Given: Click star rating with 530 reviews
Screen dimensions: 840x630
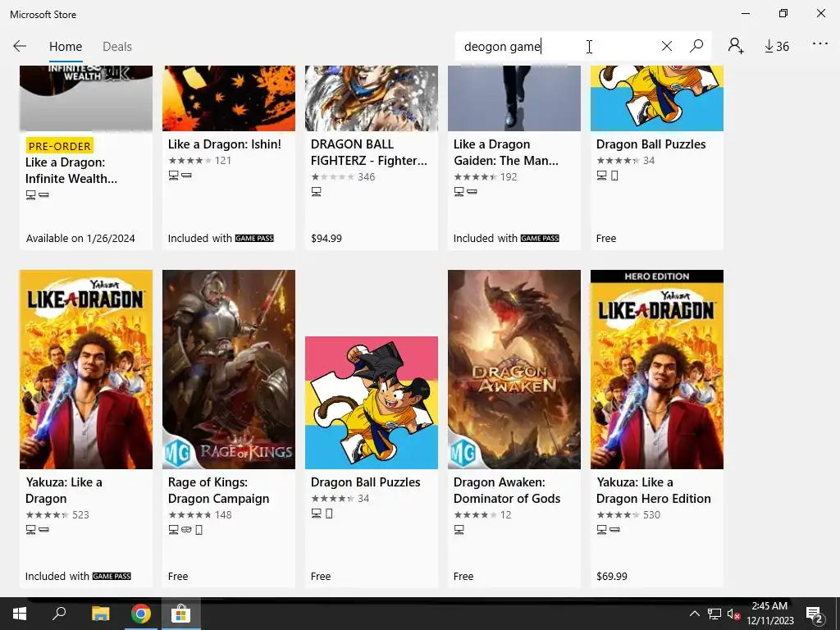Looking at the screenshot, I should 628,515.
